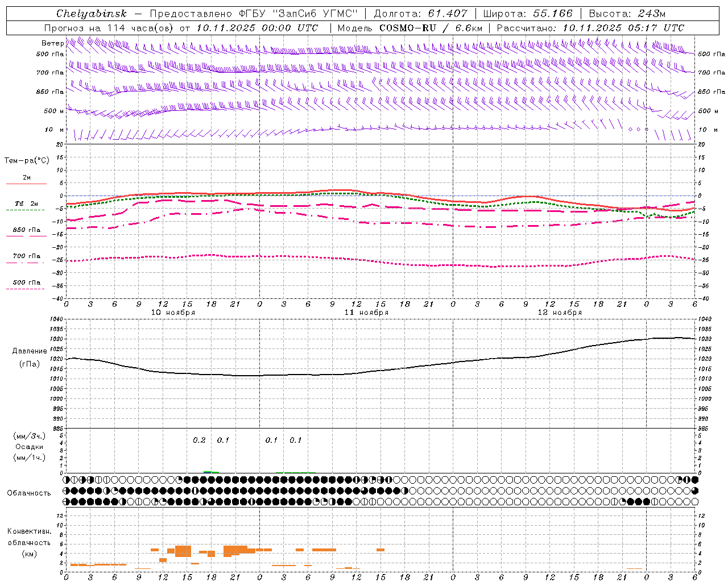Click the 0.2 precipitation amount value

tap(199, 440)
